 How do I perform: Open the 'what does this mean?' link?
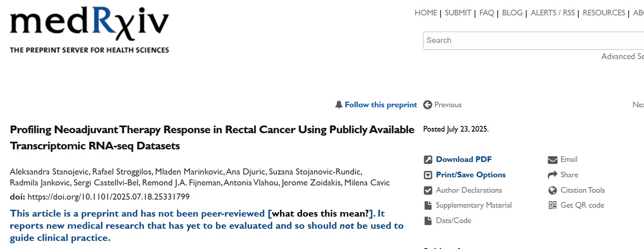point(320,213)
